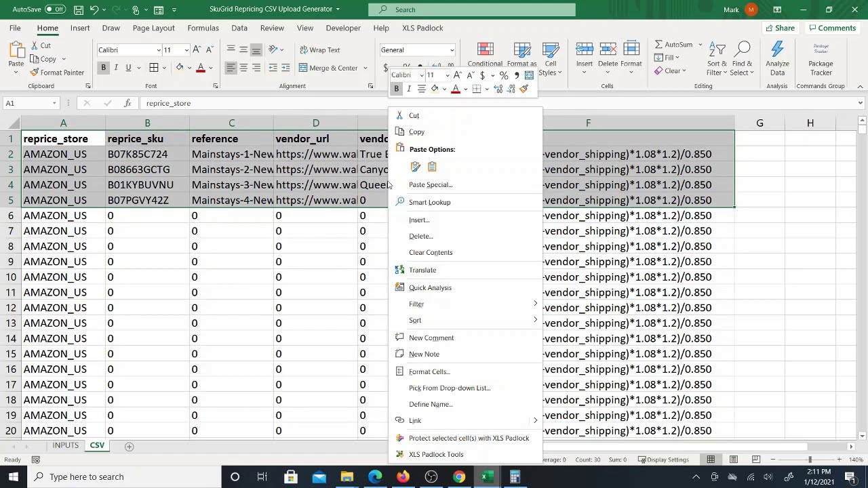Switch to the INPUTS sheet tab

[66, 445]
